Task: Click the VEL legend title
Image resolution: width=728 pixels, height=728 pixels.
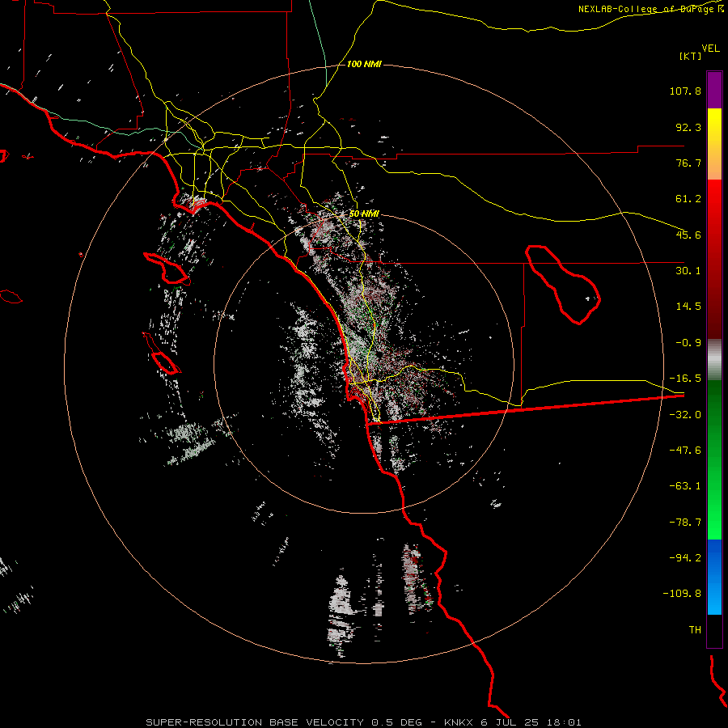Action: [x=710, y=49]
